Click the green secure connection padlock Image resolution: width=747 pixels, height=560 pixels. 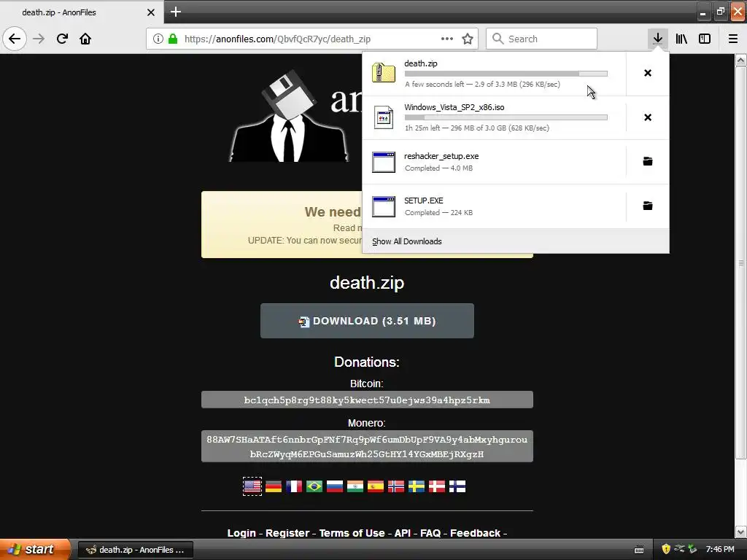173,39
